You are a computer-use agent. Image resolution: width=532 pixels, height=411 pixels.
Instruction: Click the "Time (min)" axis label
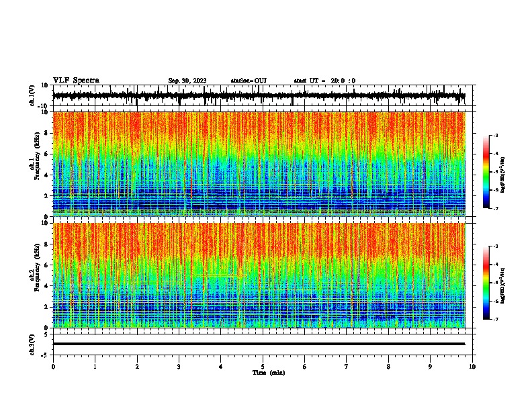269,373
